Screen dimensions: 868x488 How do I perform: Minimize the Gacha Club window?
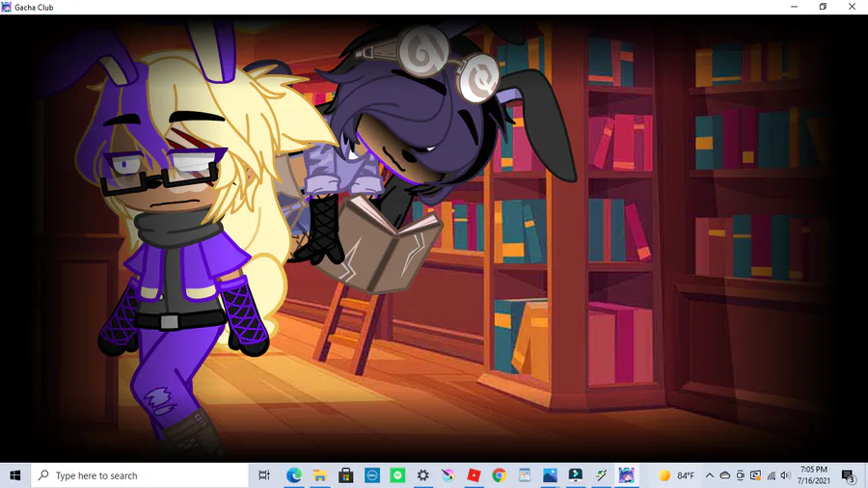pyautogui.click(x=795, y=7)
